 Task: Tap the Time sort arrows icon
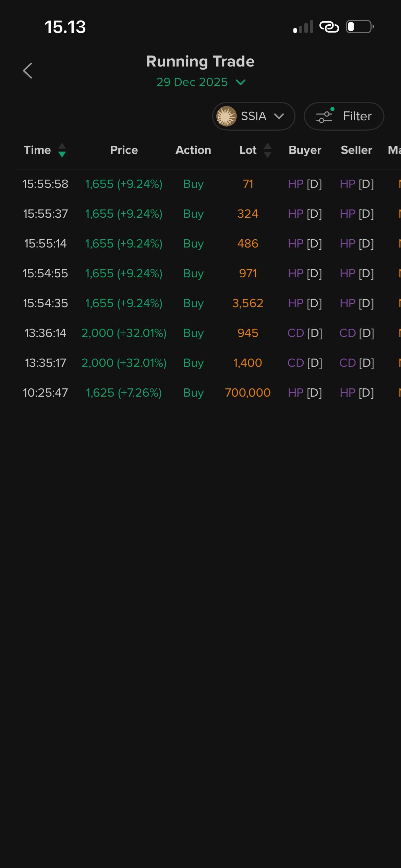(62, 150)
